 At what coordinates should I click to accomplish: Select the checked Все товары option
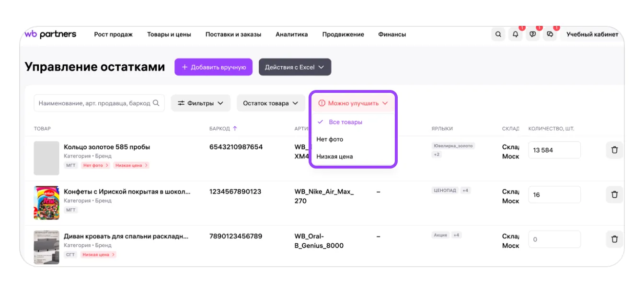coord(345,122)
